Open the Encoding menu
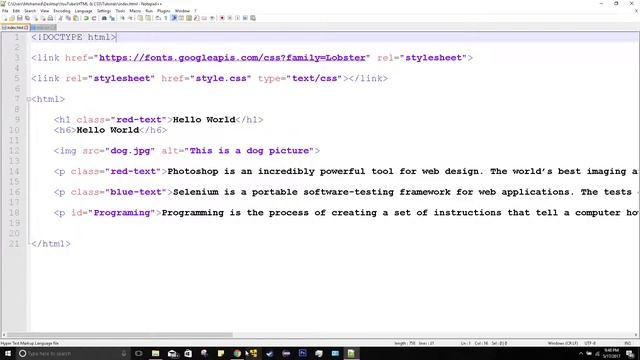640x360 pixels. (62, 11)
